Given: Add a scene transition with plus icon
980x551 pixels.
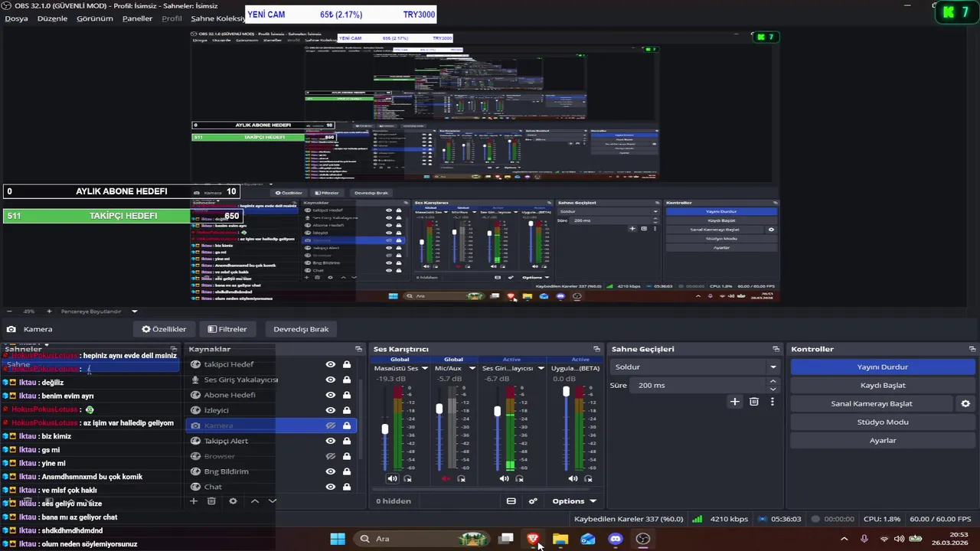Looking at the screenshot, I should (x=735, y=402).
